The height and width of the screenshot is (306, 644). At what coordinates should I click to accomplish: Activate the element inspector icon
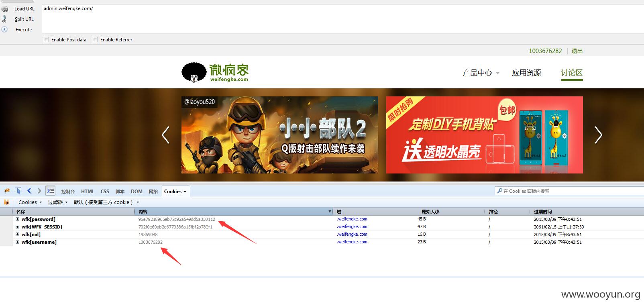tap(18, 191)
